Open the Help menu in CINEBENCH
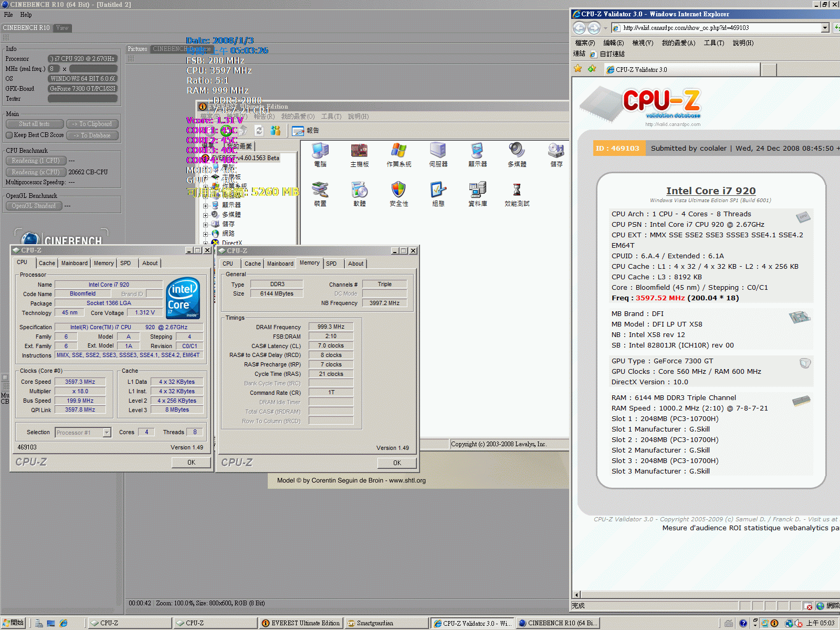The image size is (840, 630). (x=26, y=15)
